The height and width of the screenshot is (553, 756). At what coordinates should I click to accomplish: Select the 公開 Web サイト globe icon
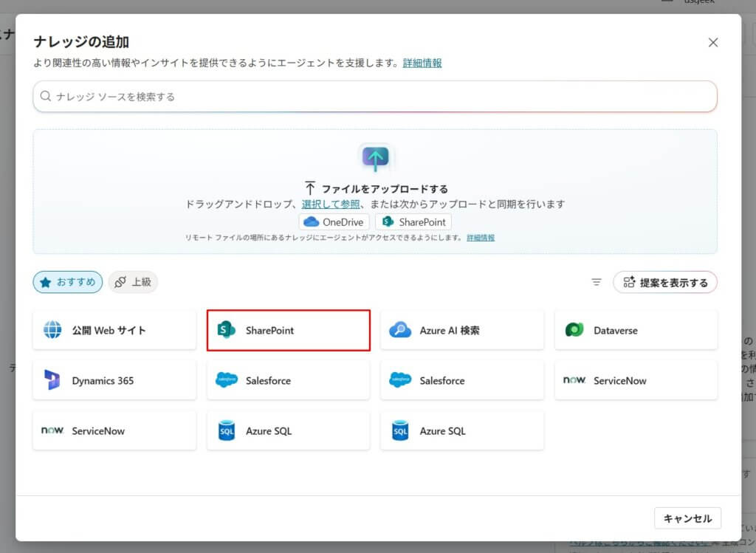click(52, 330)
